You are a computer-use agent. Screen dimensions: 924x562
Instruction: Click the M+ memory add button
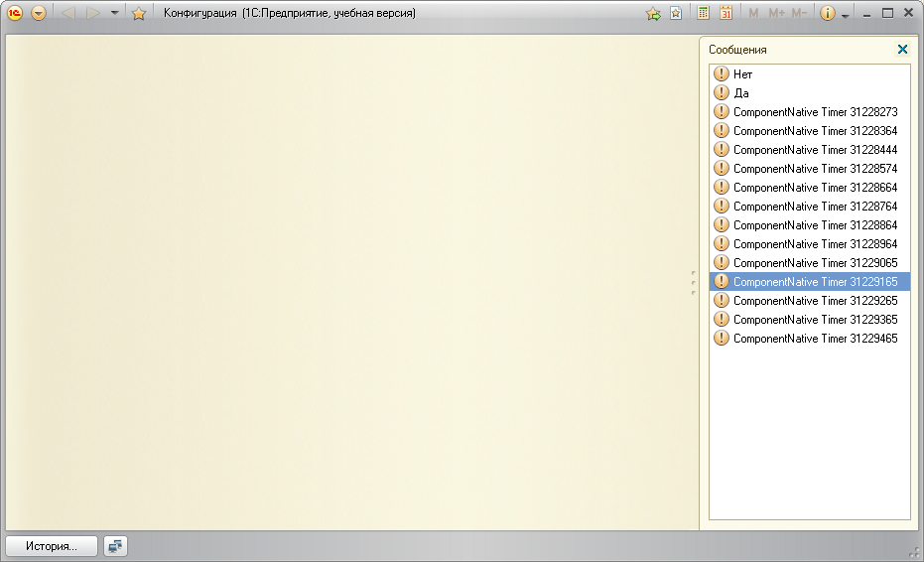pyautogui.click(x=777, y=13)
